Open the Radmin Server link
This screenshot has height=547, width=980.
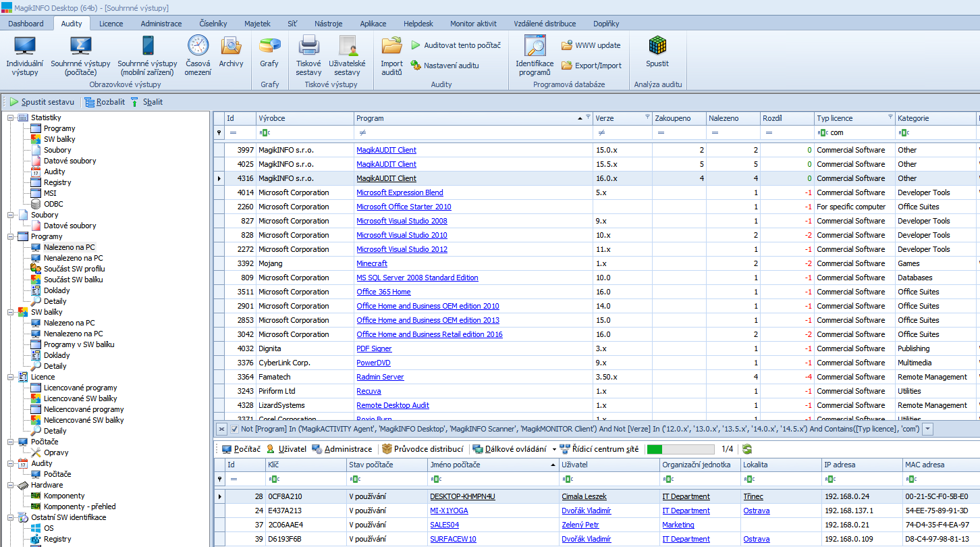(380, 377)
